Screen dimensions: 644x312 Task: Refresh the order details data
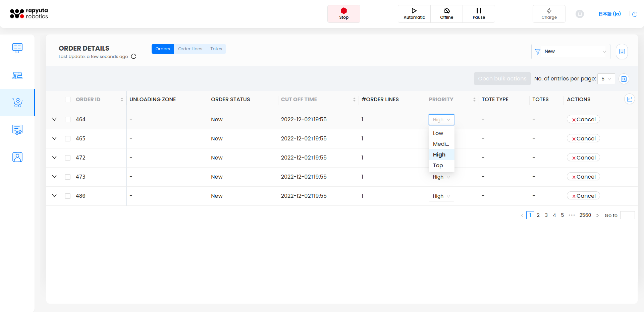[x=133, y=56]
